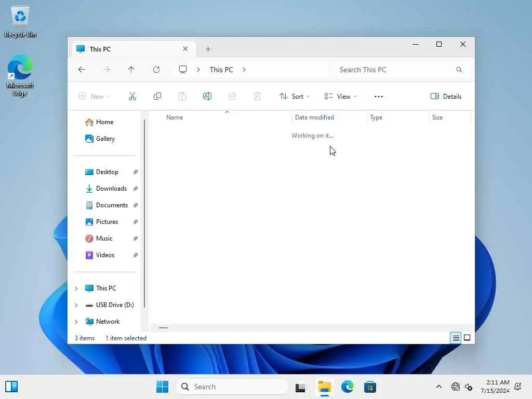
Task: Click the Copy icon in toolbar
Action: click(x=157, y=96)
